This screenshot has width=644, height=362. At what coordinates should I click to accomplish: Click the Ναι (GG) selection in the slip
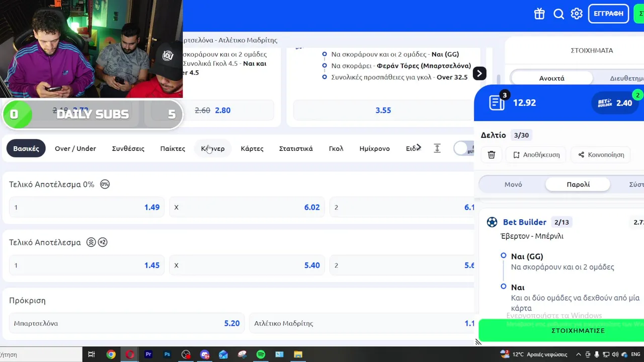point(527,256)
